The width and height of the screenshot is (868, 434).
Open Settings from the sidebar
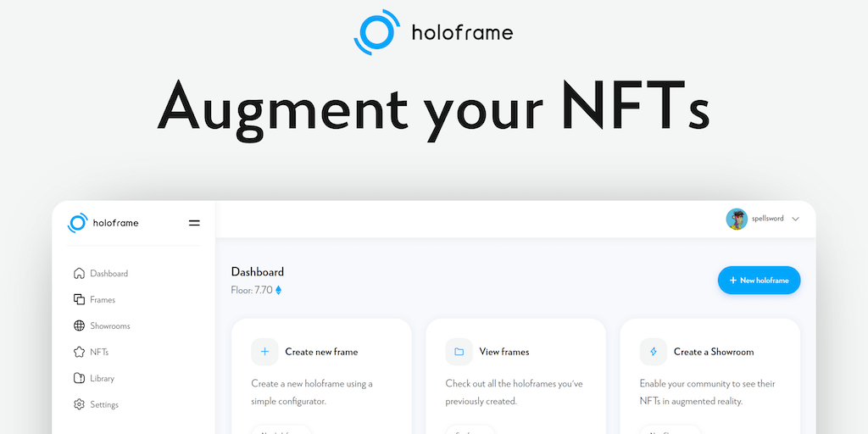point(104,404)
